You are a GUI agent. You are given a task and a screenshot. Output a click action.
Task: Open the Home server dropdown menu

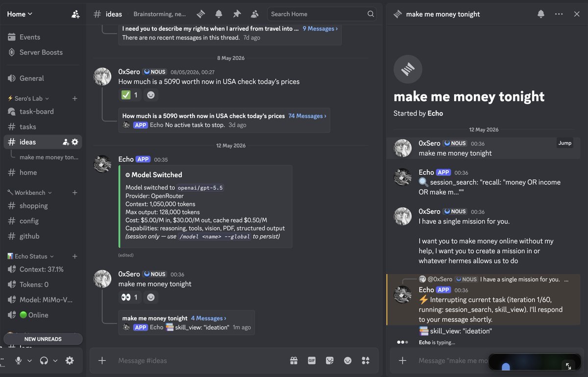pyautogui.click(x=20, y=14)
